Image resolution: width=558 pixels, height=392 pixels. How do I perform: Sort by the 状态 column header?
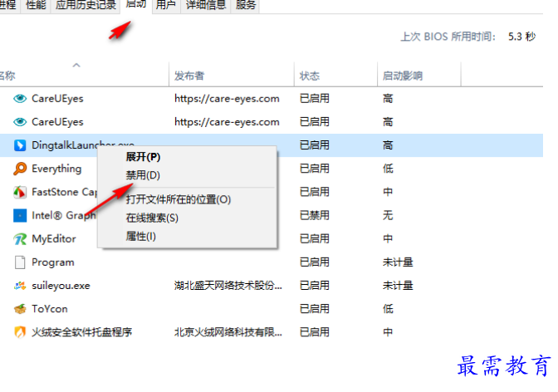click(x=309, y=76)
